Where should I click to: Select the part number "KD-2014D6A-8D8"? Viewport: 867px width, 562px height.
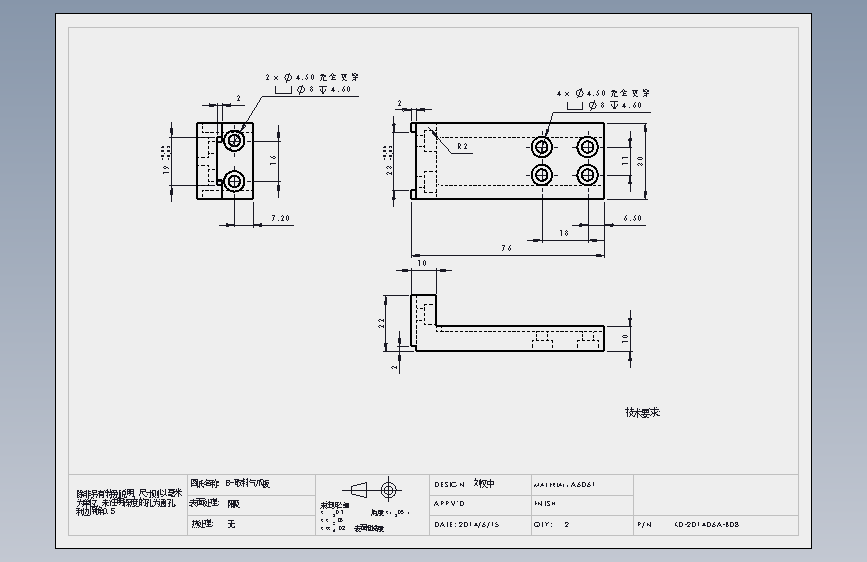pos(707,524)
